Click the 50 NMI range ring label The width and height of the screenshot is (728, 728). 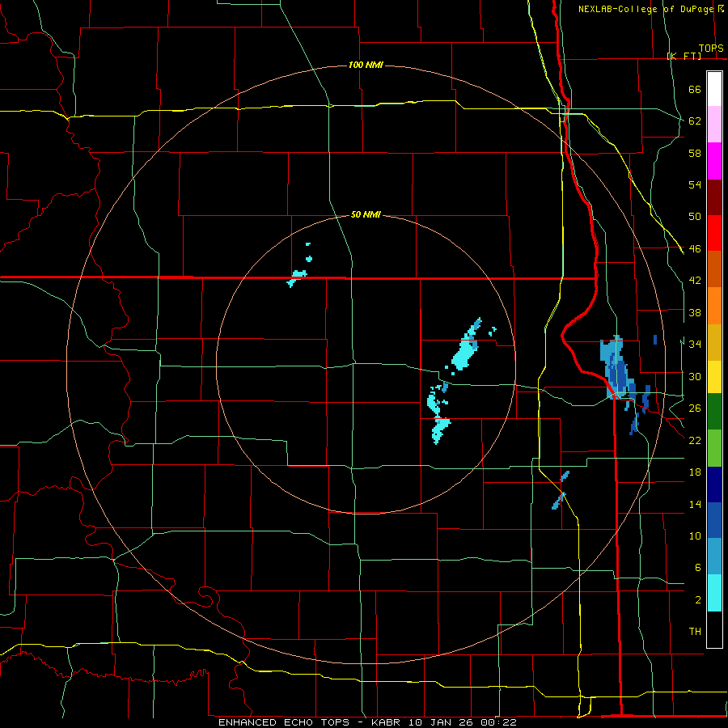click(366, 214)
